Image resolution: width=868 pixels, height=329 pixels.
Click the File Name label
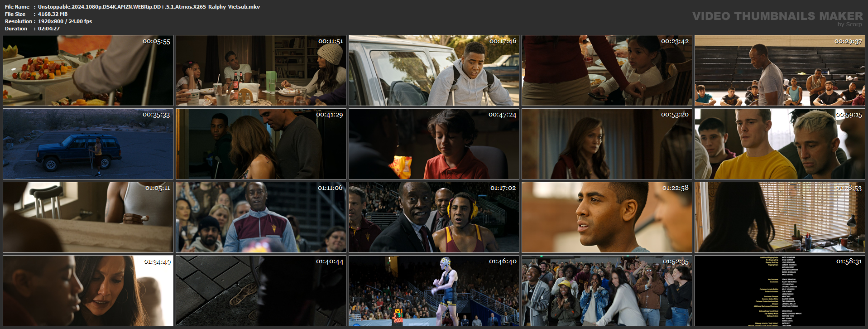tap(17, 7)
